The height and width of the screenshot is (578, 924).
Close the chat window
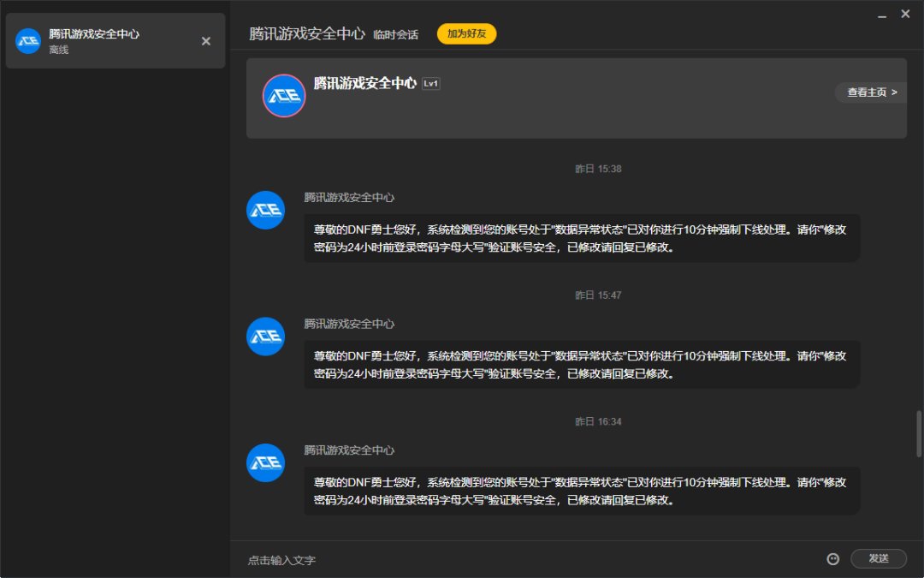click(905, 14)
